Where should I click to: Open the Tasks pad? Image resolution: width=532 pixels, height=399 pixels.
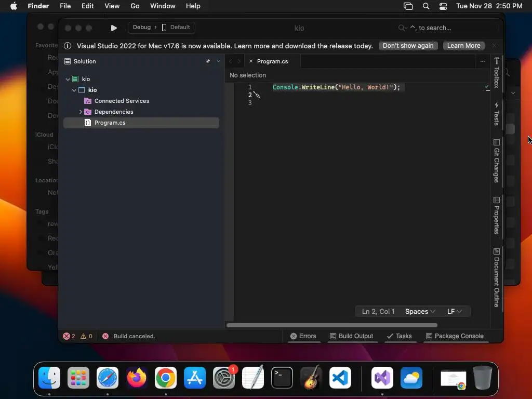coord(400,336)
